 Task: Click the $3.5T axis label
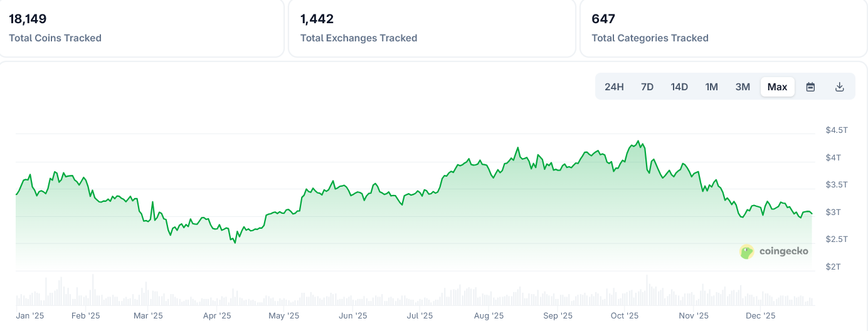pyautogui.click(x=837, y=184)
